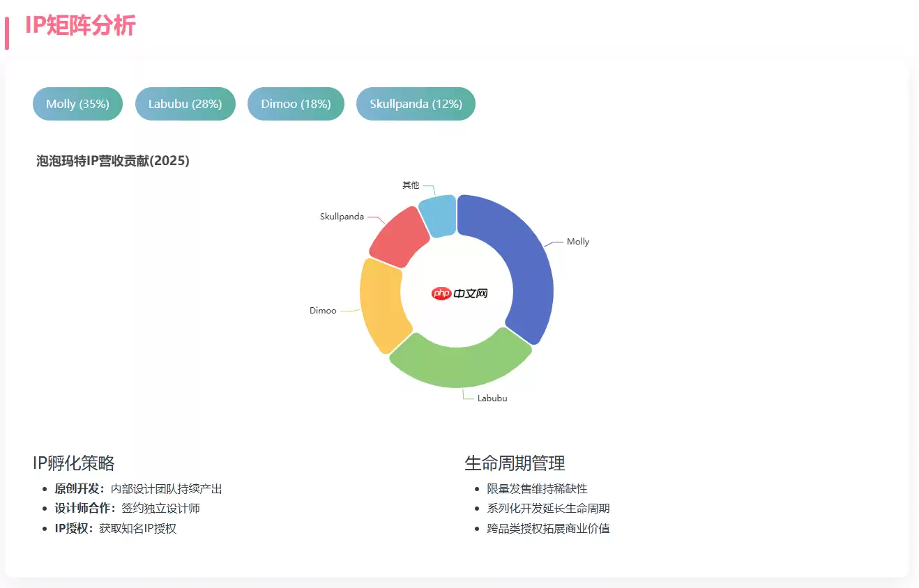Click the 限量发售维持稀缺性 list entry
919x588 pixels.
pos(536,488)
